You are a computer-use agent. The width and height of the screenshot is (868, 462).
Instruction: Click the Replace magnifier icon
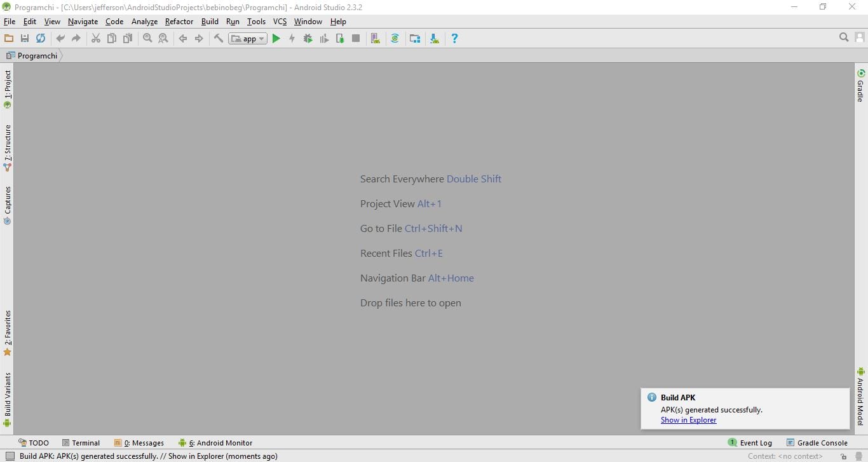[x=163, y=38]
